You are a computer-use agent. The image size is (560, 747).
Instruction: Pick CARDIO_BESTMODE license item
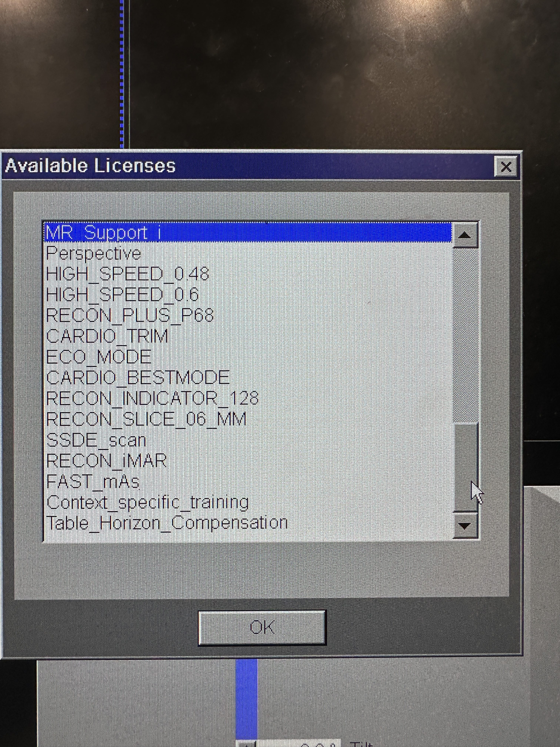[x=138, y=377]
